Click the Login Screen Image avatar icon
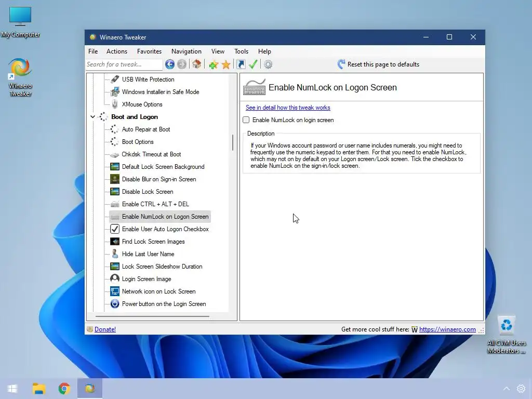 click(x=115, y=278)
